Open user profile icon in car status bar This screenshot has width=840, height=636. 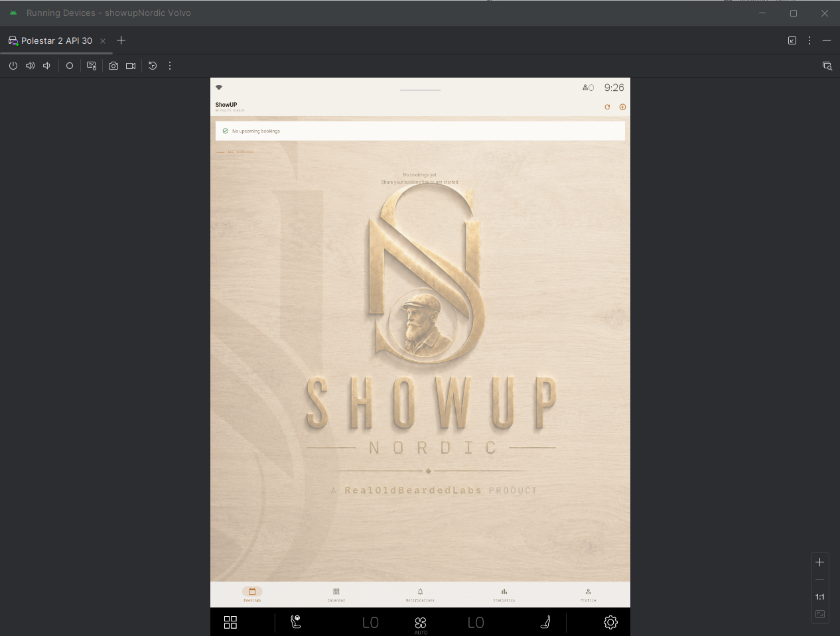tap(588, 88)
